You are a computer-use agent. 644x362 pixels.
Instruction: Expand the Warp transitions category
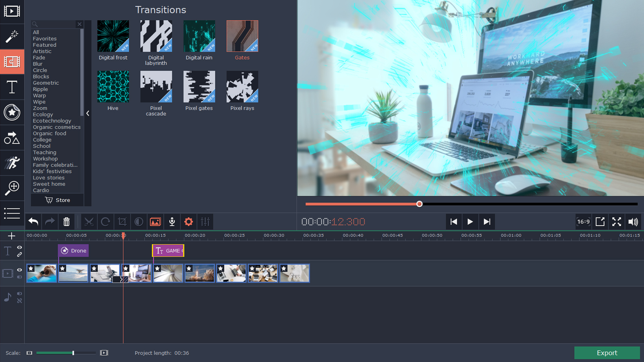pyautogui.click(x=39, y=96)
